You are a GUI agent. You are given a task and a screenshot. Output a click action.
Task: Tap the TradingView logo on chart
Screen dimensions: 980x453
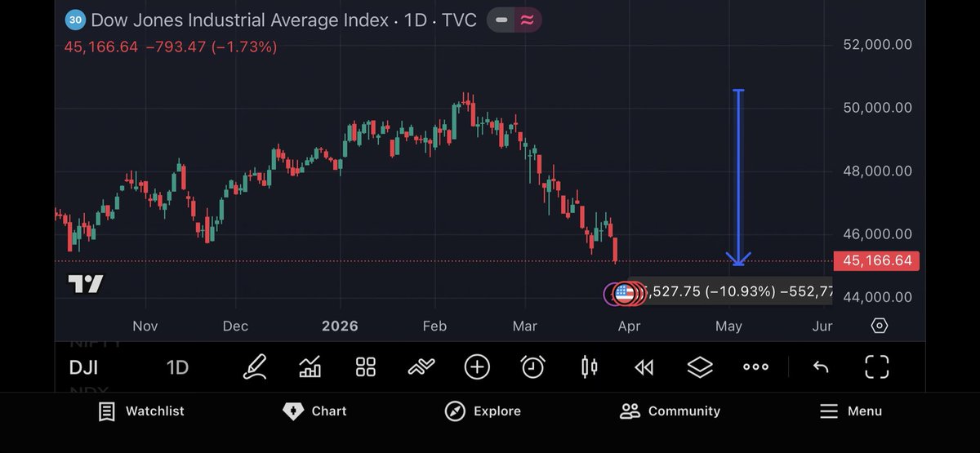[x=85, y=284]
